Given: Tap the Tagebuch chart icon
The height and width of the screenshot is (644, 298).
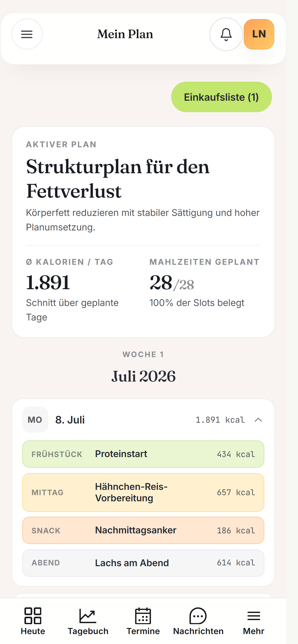Looking at the screenshot, I should pyautogui.click(x=88, y=616).
